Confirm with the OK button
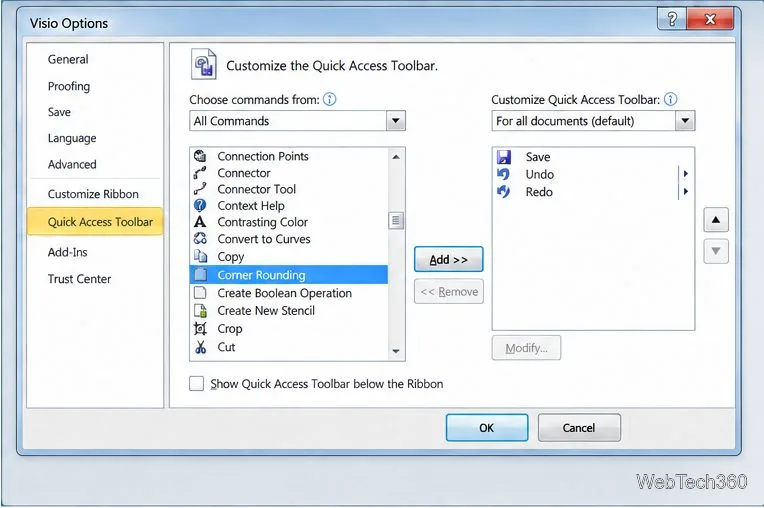The width and height of the screenshot is (764, 508). (x=487, y=428)
